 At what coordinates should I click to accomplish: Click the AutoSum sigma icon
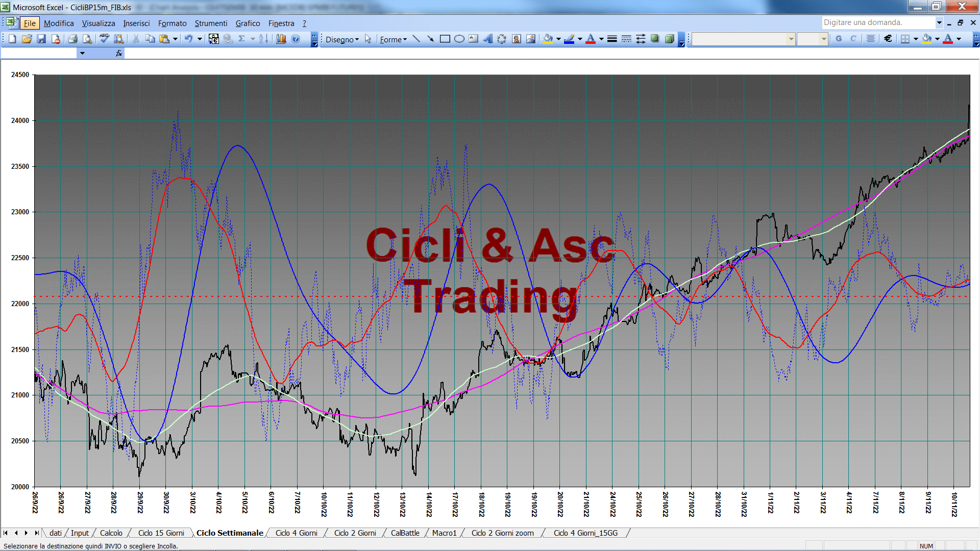pos(242,39)
